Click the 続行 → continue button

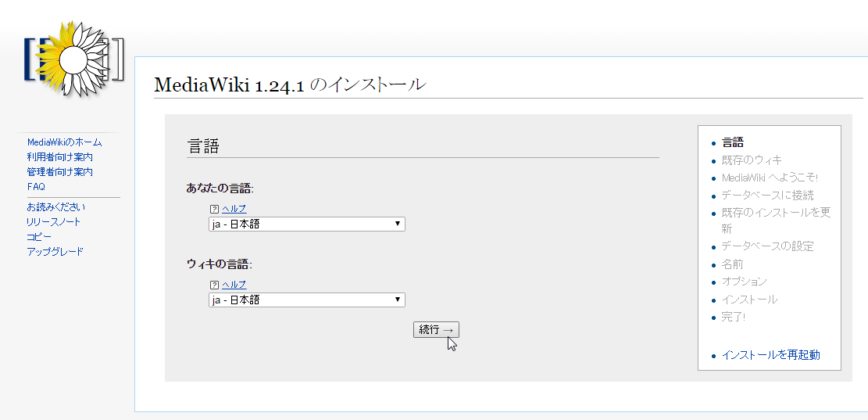point(436,330)
